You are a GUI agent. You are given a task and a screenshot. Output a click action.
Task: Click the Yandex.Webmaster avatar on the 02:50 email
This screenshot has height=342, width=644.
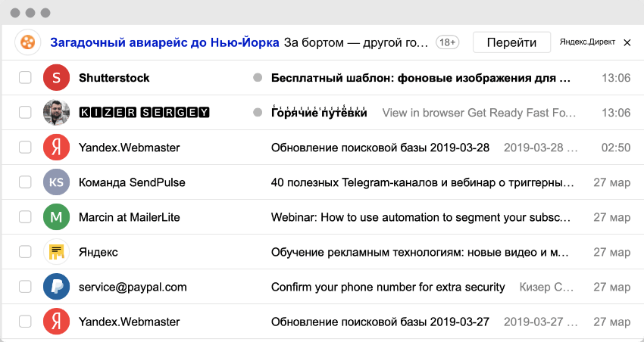click(x=56, y=148)
